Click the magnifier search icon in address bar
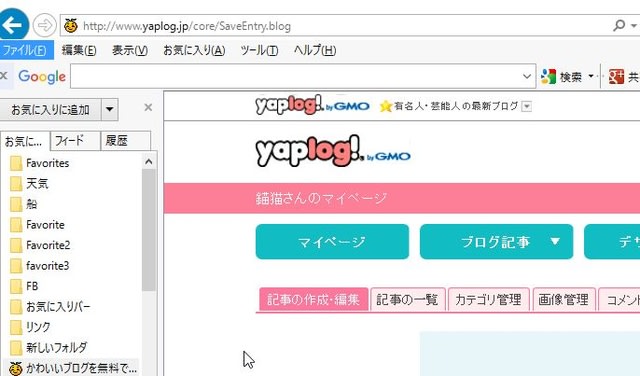This screenshot has width=640, height=376. pos(619,26)
